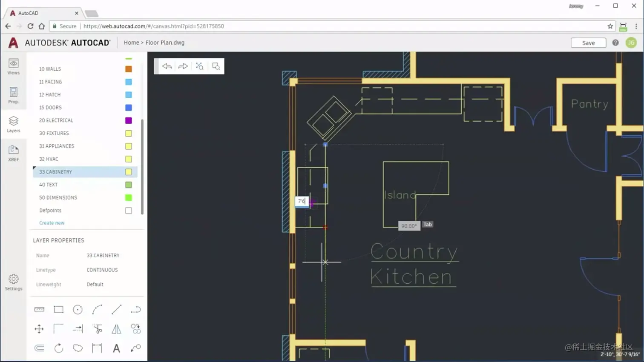
Task: Select the Text tool
Action: [116, 348]
